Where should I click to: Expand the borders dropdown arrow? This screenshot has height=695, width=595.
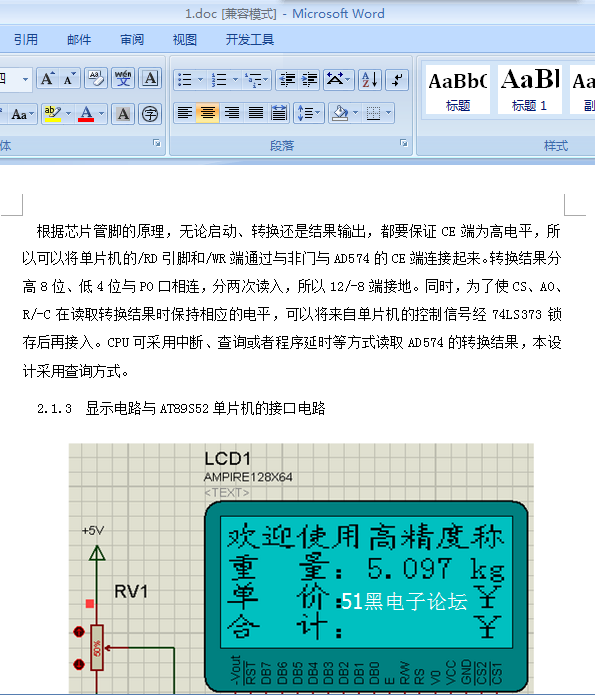tap(388, 113)
